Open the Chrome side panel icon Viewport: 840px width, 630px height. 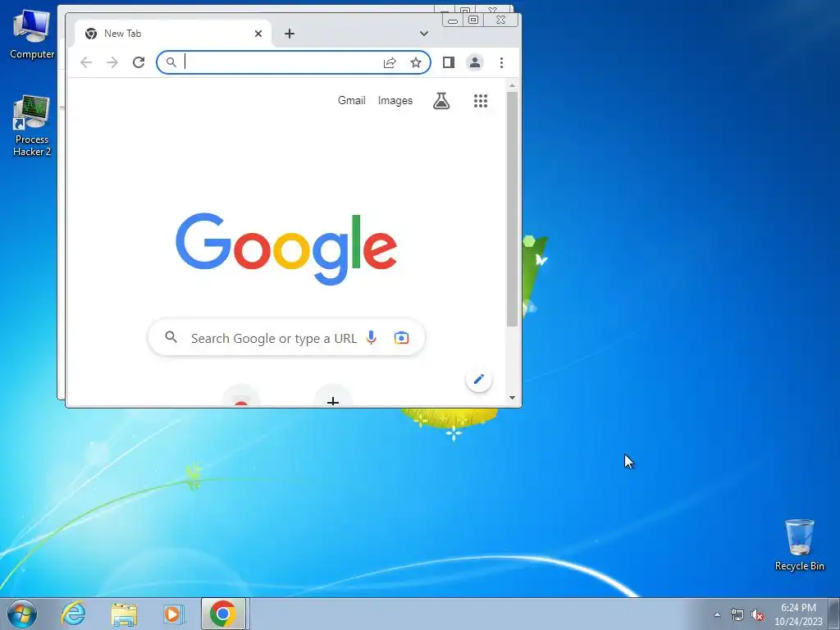[449, 62]
